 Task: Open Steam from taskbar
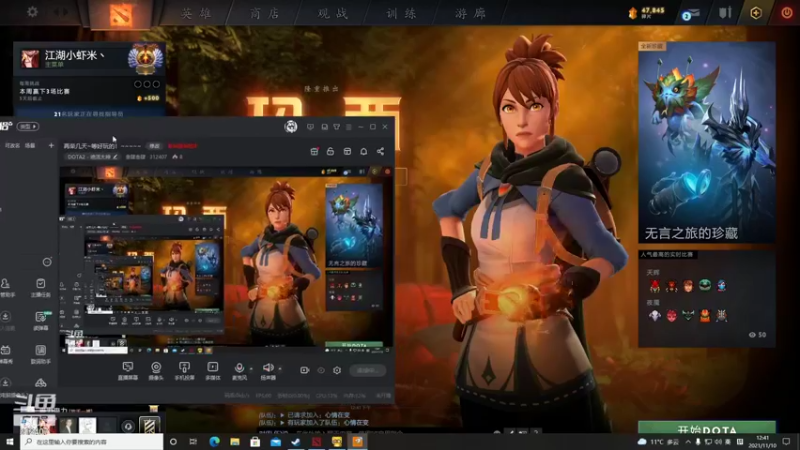(x=295, y=442)
